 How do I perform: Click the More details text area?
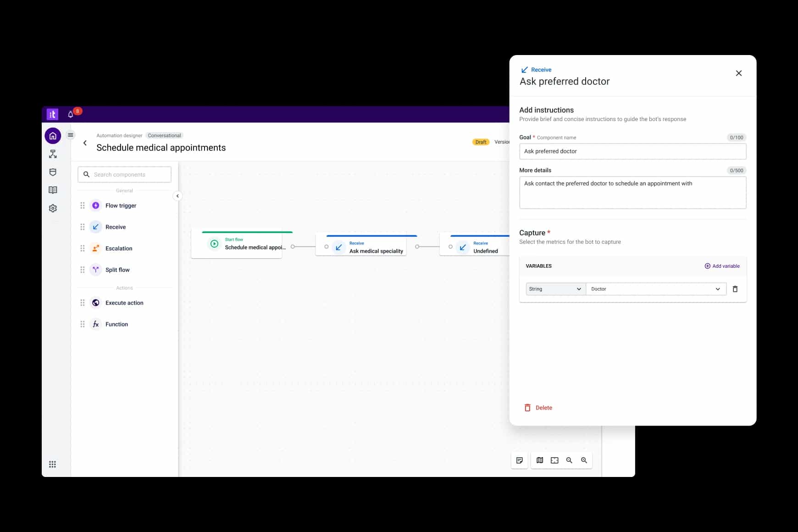point(632,193)
